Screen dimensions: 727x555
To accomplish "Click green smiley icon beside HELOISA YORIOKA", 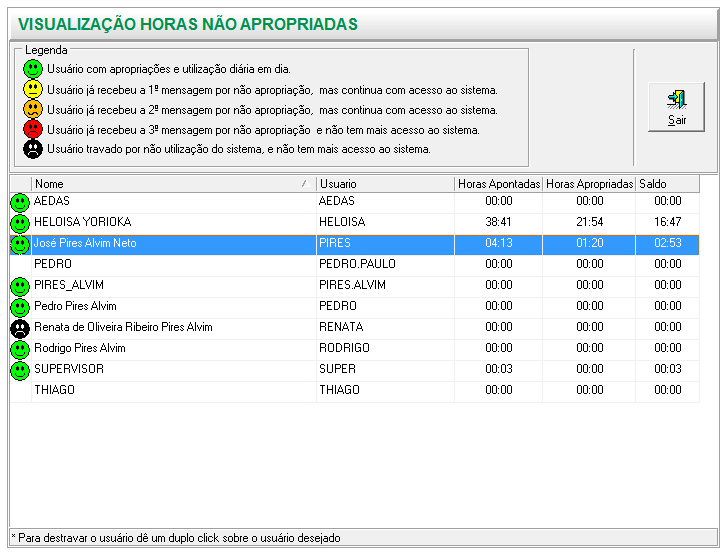I will (19, 223).
